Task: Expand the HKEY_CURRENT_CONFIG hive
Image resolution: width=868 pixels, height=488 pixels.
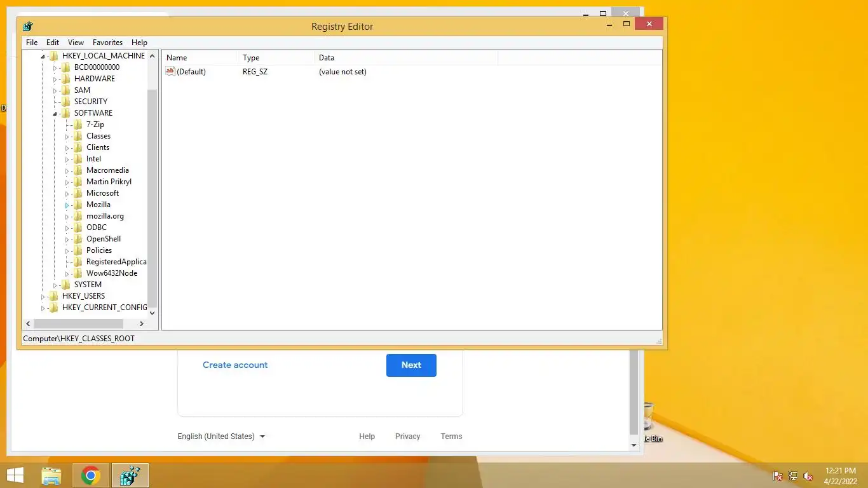Action: [43, 308]
